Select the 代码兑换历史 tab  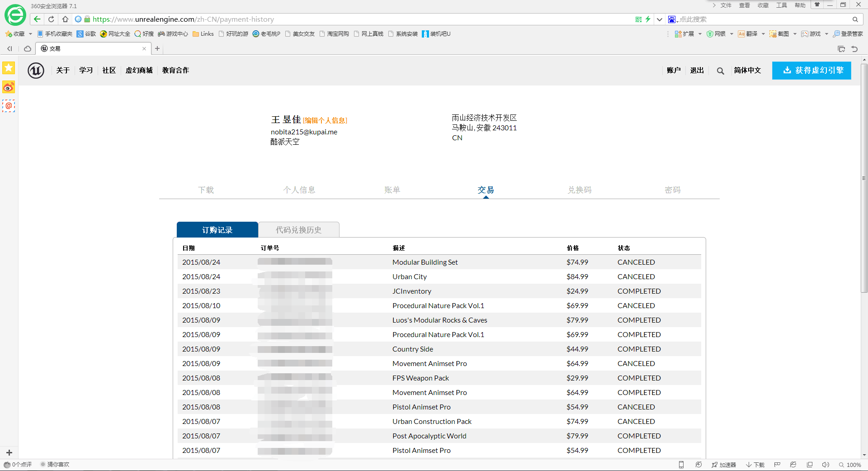(x=299, y=230)
